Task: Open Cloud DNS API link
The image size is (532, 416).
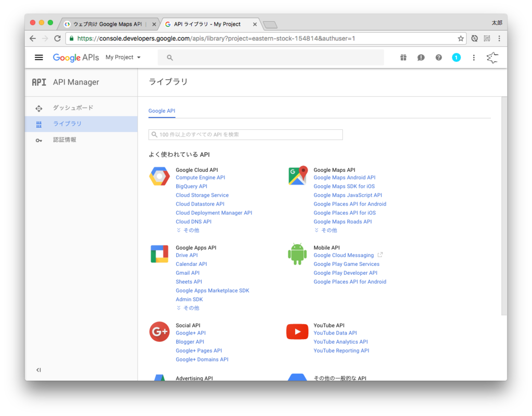Action: point(193,222)
